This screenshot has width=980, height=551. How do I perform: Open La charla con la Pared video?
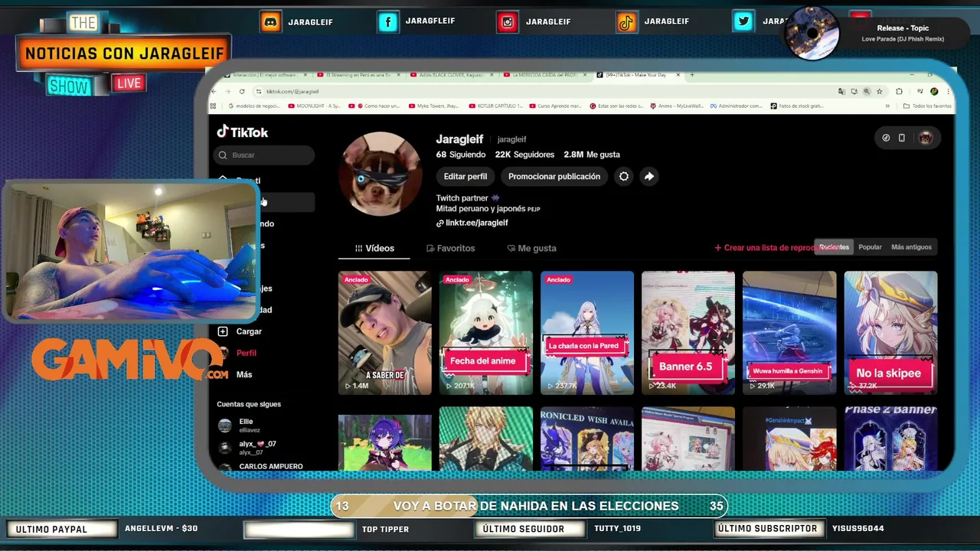pos(587,333)
